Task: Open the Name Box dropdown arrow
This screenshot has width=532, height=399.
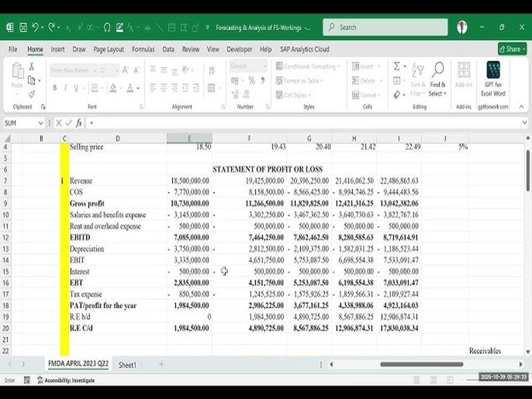Action: (x=41, y=123)
